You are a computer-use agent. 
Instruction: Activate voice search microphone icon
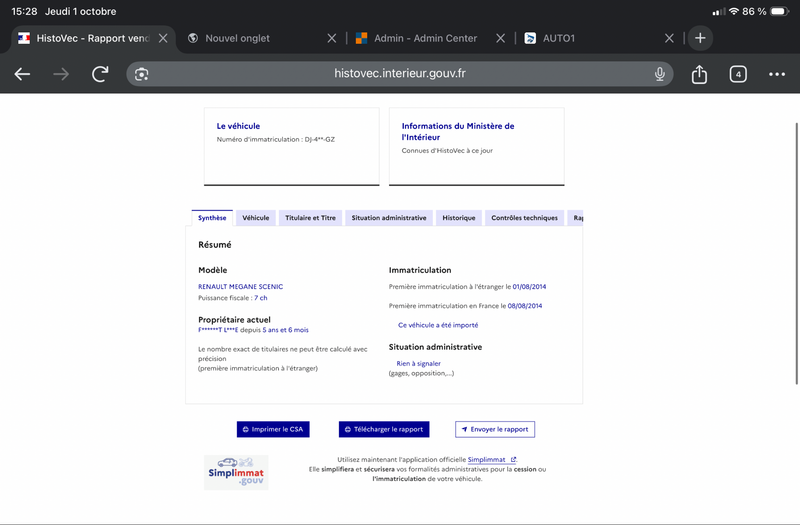(660, 74)
